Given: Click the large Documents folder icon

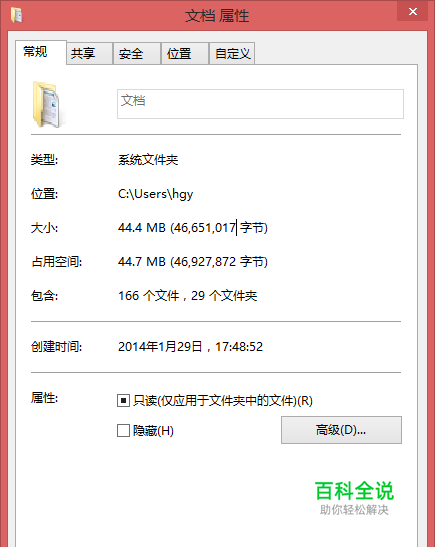Looking at the screenshot, I should [x=48, y=104].
